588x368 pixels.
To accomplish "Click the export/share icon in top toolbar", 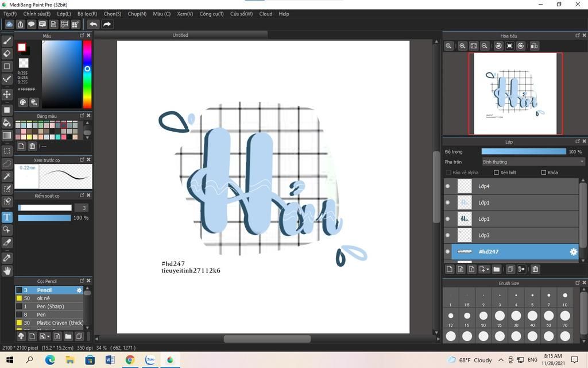I will coord(20,24).
